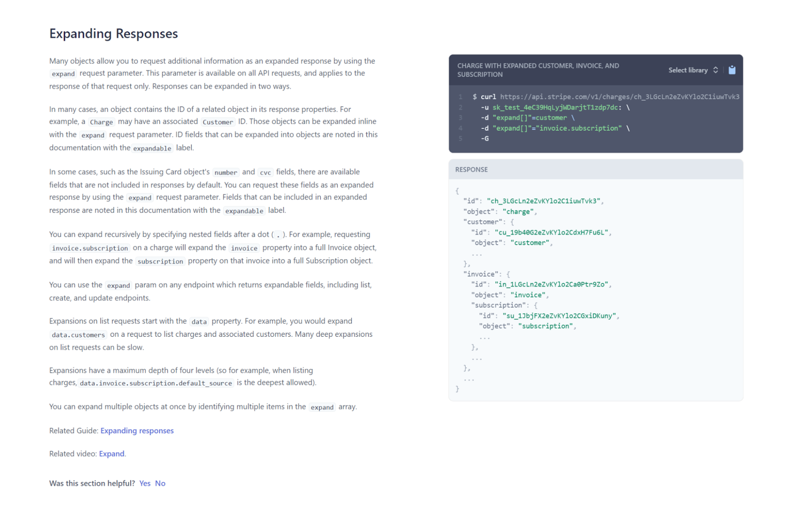Select the invoice.subscription code token
Screen dimensions: 787x532
point(89,248)
